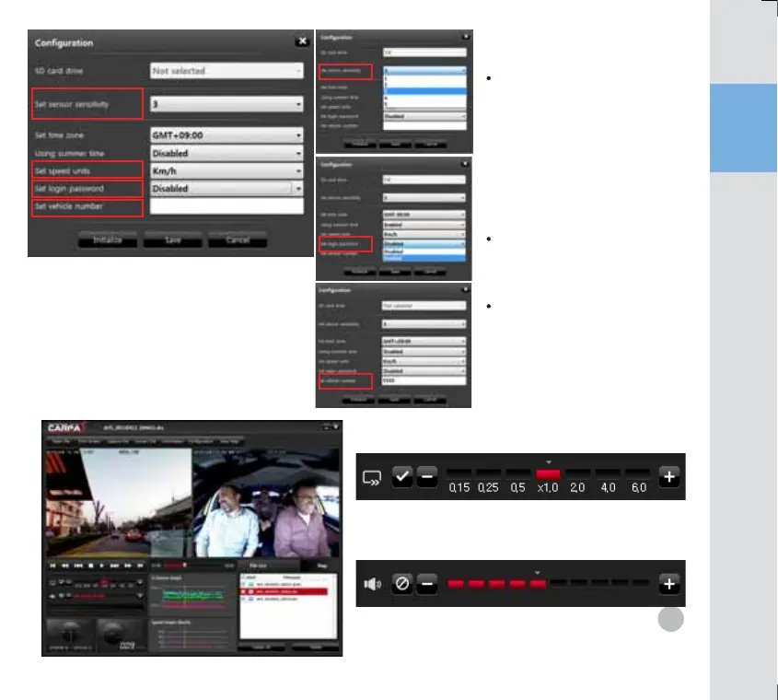This screenshot has height=700, width=778.
Task: Open the speed units dropdown showing Km/h
Action: pos(226,171)
